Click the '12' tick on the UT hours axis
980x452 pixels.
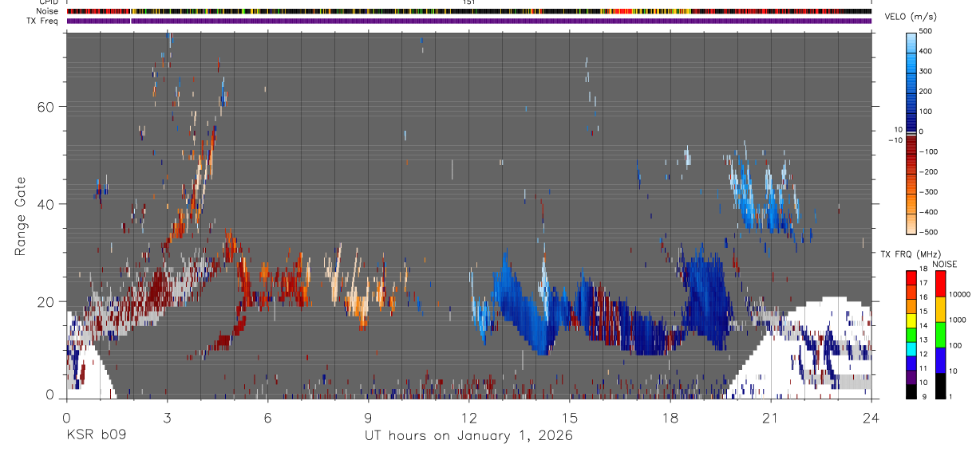(x=468, y=417)
